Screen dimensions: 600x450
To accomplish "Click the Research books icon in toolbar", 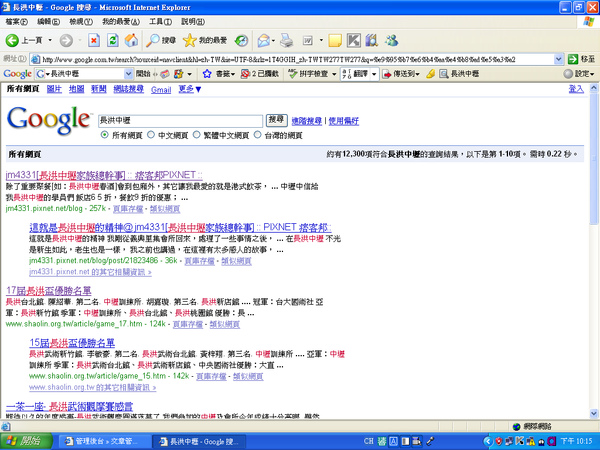I will pos(372,40).
